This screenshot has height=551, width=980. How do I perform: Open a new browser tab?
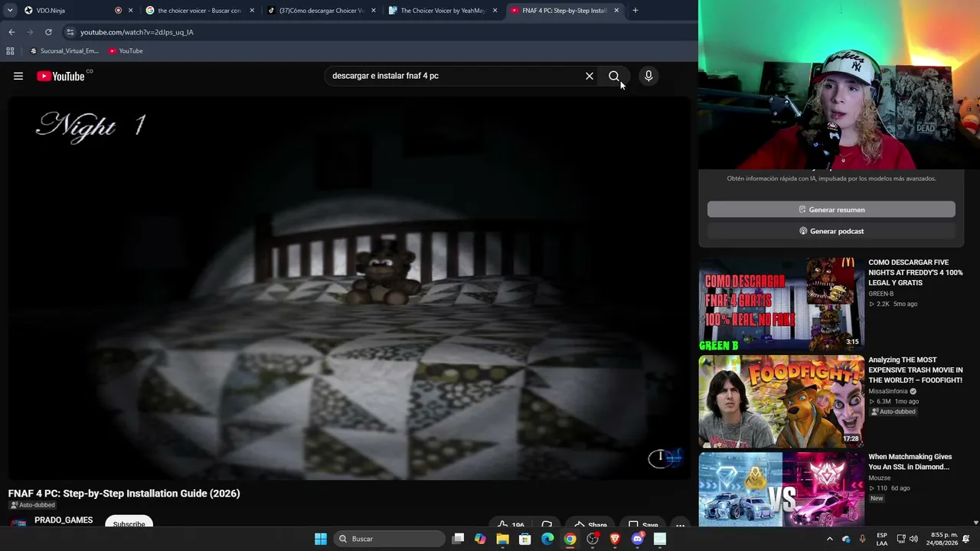pyautogui.click(x=635, y=11)
